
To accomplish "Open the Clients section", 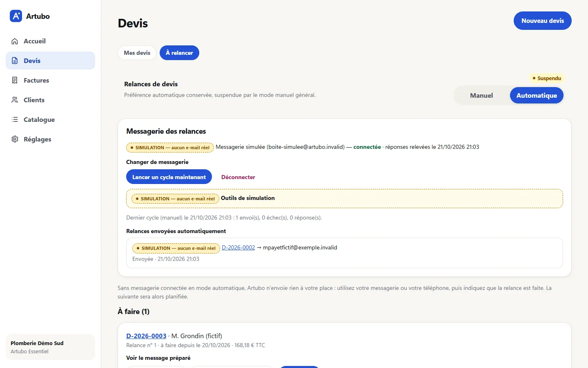I will coord(50,100).
